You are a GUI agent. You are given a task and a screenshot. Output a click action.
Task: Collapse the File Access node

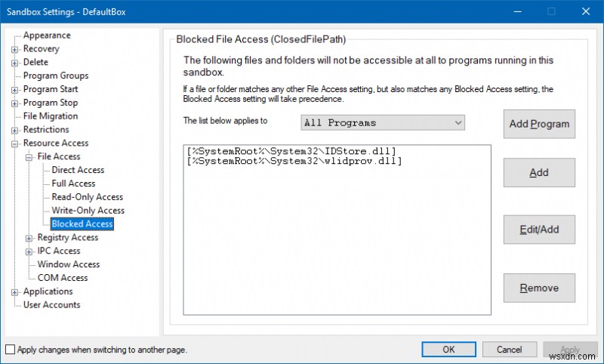[x=29, y=157]
